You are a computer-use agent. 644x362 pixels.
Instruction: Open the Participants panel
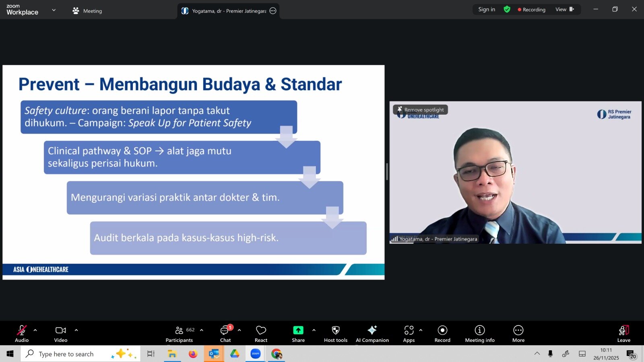click(x=180, y=333)
